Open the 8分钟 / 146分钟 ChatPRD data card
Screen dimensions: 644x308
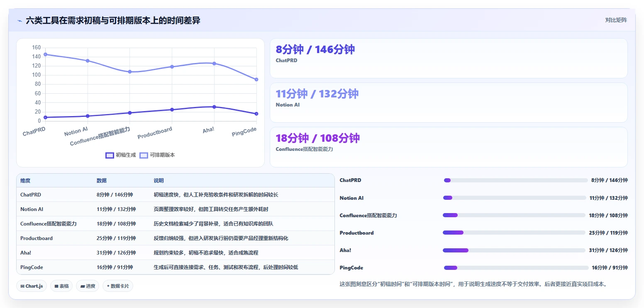pyautogui.click(x=449, y=58)
